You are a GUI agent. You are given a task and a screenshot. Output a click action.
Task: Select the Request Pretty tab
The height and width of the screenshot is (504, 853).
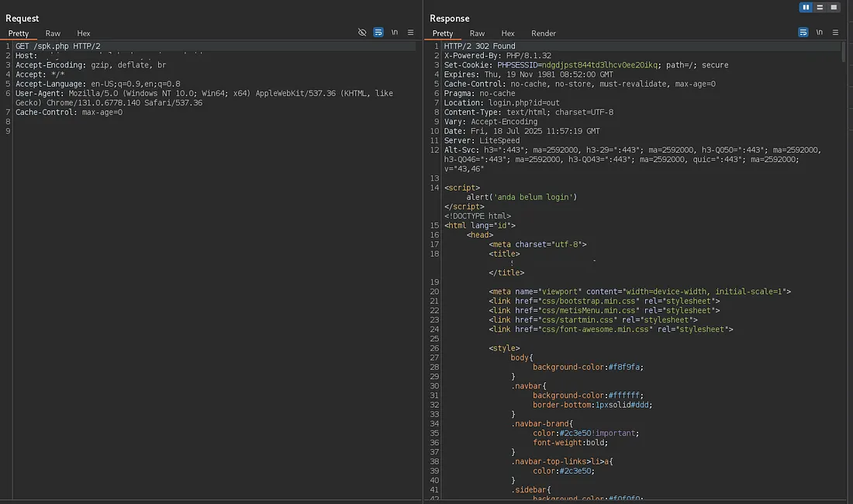(19, 33)
